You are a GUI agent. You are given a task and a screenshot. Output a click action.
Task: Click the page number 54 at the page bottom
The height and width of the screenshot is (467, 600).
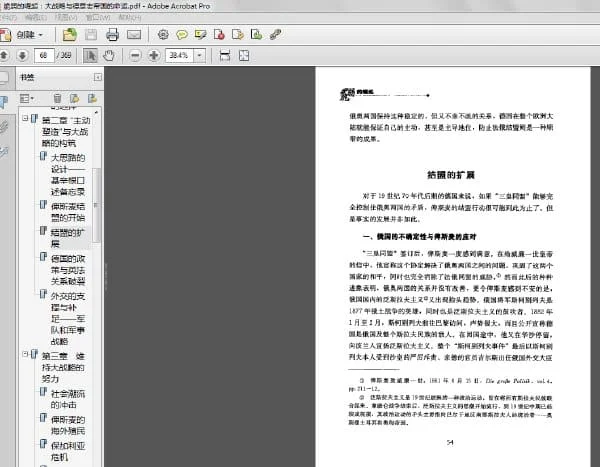(450, 443)
